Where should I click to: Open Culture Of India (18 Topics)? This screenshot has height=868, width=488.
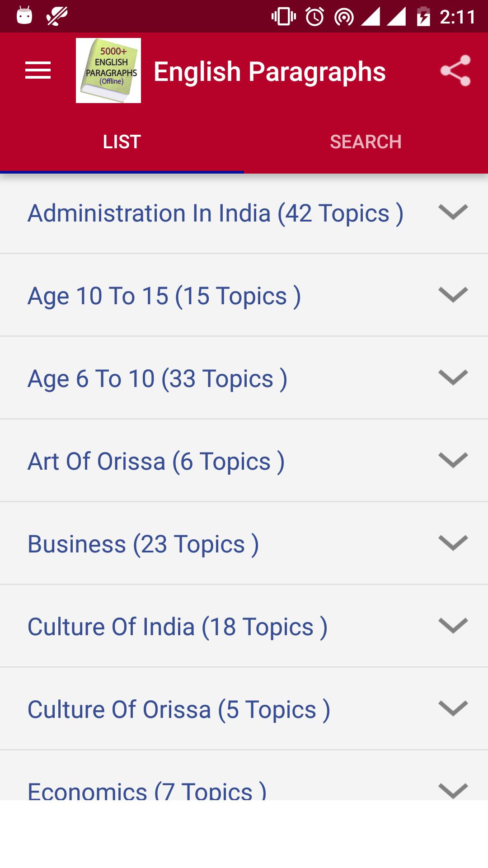click(x=244, y=626)
